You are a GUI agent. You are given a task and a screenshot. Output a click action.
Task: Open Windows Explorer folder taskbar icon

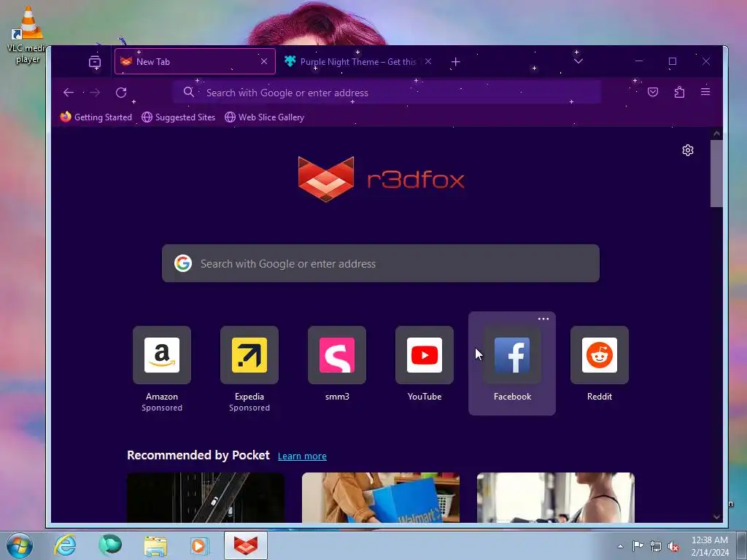(x=155, y=545)
